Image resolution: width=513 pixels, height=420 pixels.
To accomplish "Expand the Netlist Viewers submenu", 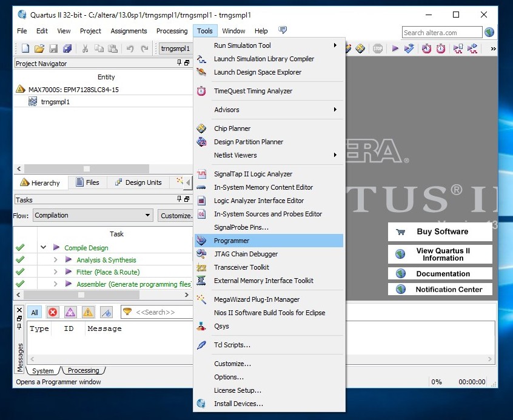I will pyautogui.click(x=269, y=155).
